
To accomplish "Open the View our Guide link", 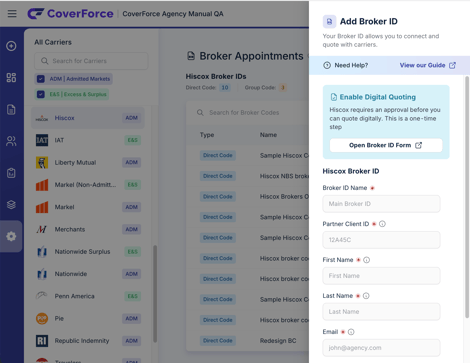I will tap(428, 65).
